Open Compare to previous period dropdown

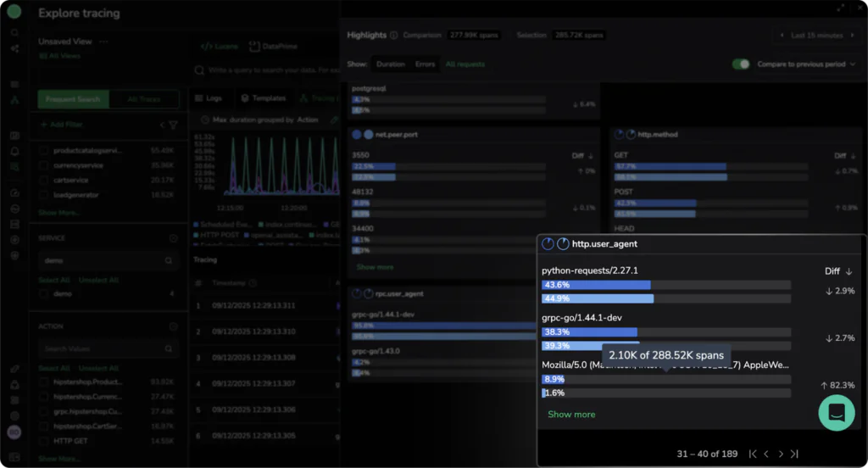pyautogui.click(x=852, y=64)
